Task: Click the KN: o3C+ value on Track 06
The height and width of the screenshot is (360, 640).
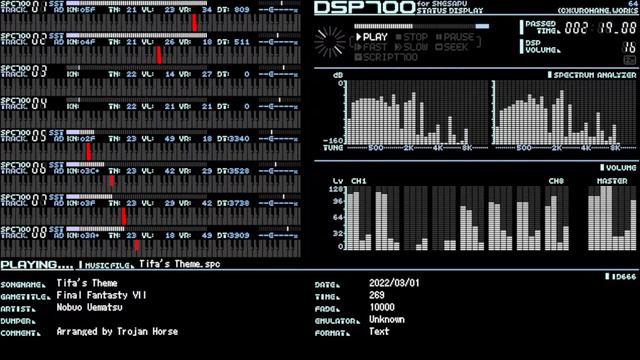Action: 83,171
